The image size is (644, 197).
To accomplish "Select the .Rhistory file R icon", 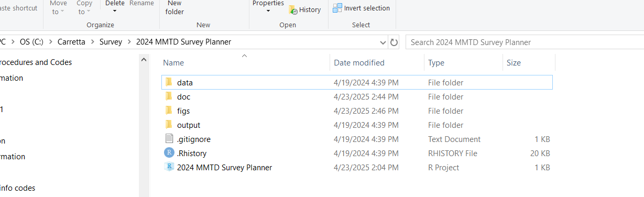I will point(169,153).
